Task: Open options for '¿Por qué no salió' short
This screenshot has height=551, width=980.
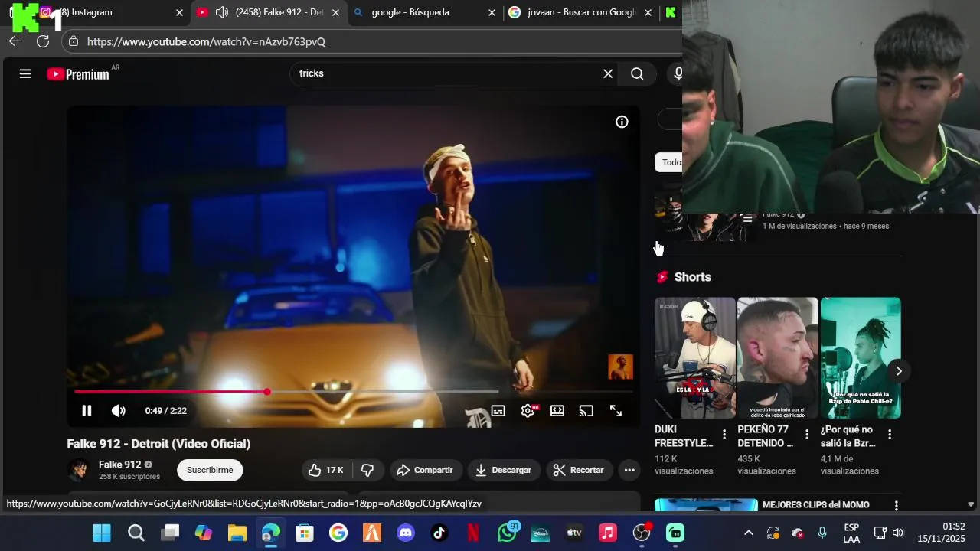Action: [890, 435]
